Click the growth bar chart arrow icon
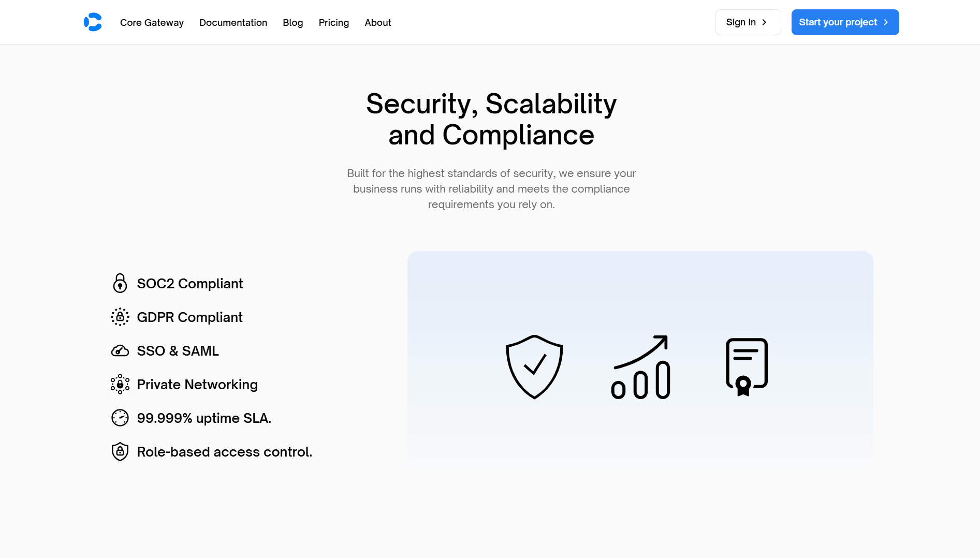Image resolution: width=980 pixels, height=558 pixels. point(641,367)
